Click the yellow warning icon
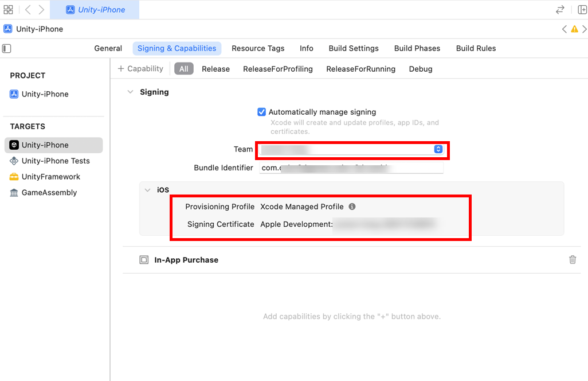This screenshot has height=381, width=588. [574, 29]
